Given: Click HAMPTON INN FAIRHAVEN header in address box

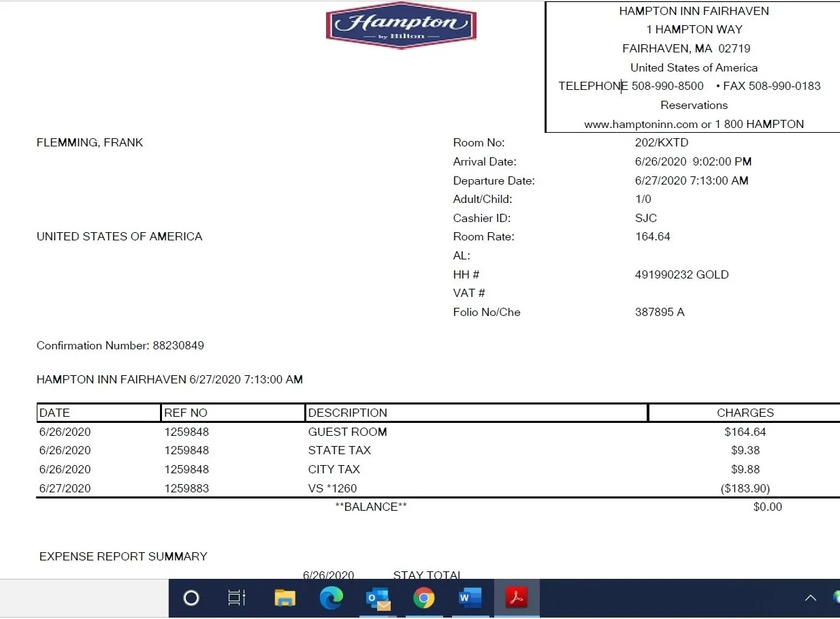Looking at the screenshot, I should pos(694,11).
